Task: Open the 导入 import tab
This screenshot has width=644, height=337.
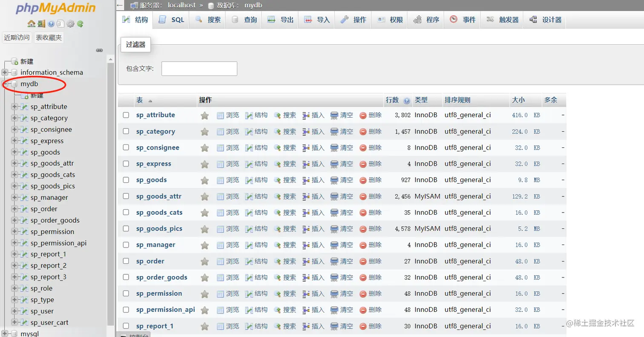Action: click(x=317, y=20)
